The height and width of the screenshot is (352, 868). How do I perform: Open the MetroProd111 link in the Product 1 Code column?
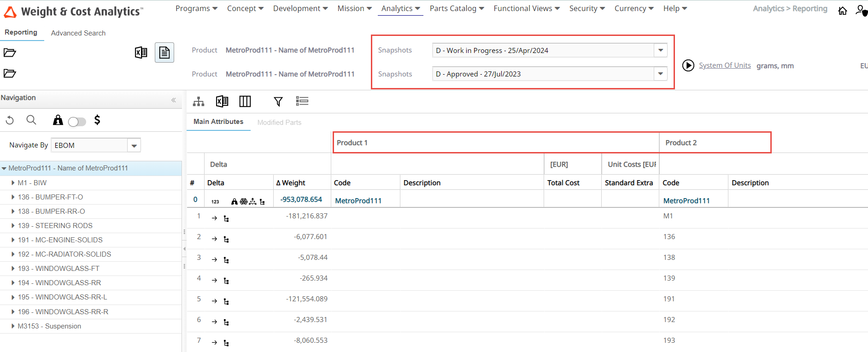[x=358, y=200]
